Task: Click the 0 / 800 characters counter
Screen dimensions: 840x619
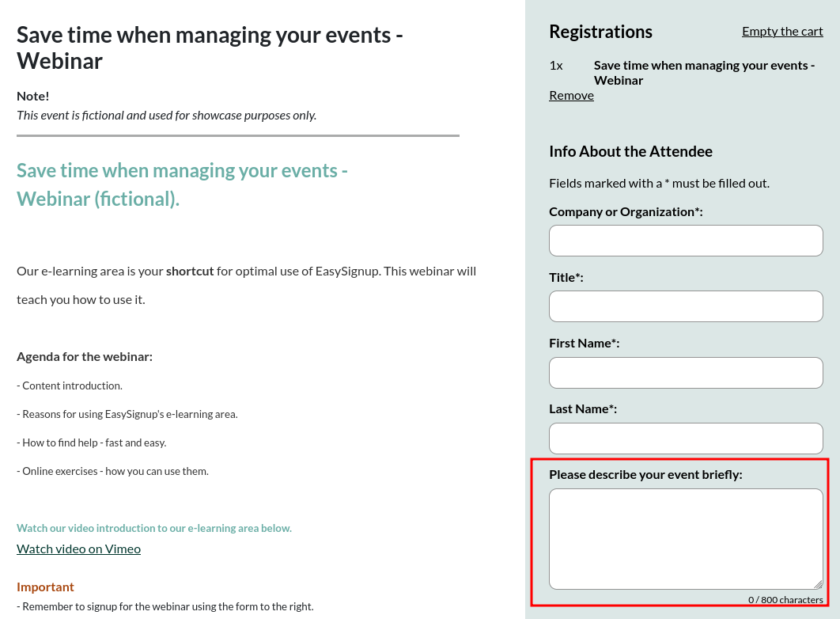Action: pos(785,600)
